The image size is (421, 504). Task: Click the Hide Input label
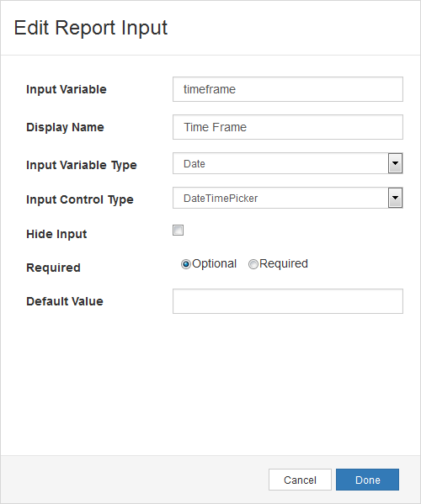pyautogui.click(x=56, y=234)
